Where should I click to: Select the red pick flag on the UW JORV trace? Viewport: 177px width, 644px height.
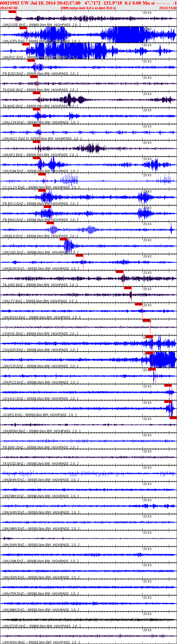pyautogui.click(x=23, y=28)
